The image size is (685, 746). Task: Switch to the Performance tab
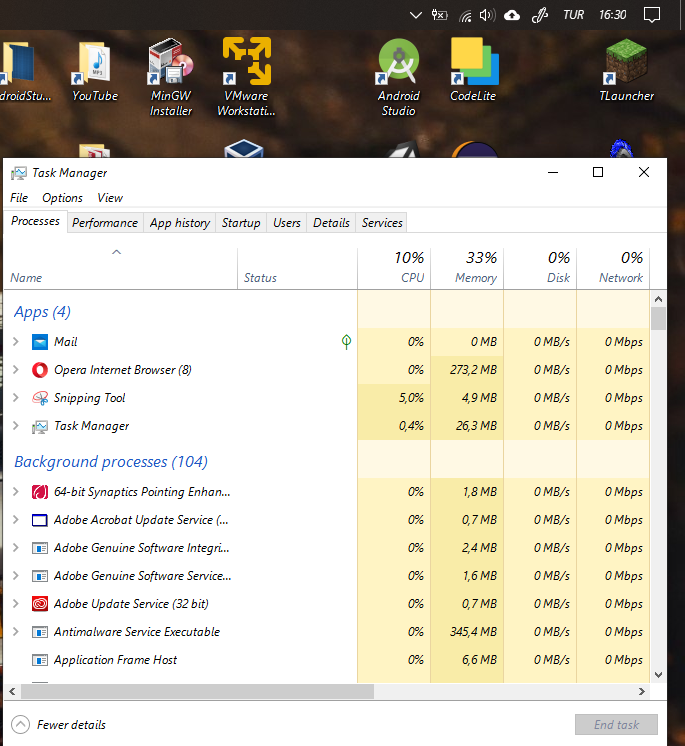[105, 223]
